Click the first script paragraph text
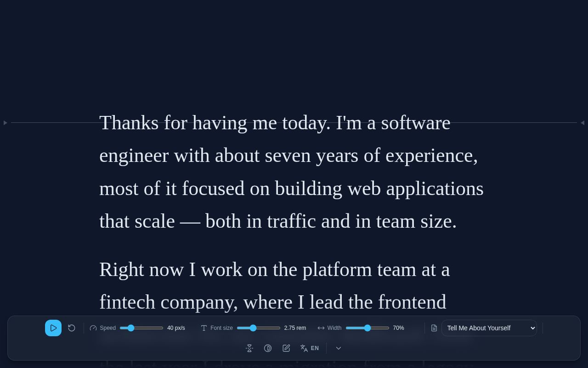588x368 pixels. (291, 172)
